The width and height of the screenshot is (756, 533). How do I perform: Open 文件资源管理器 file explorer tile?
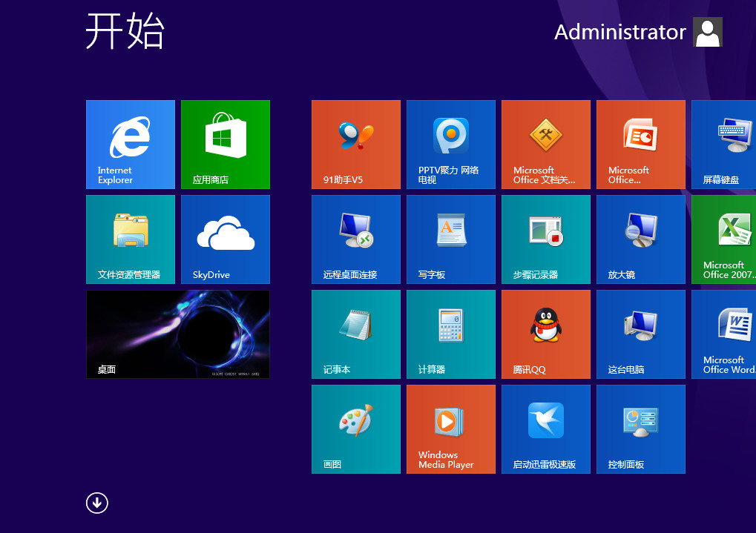pyautogui.click(x=130, y=239)
